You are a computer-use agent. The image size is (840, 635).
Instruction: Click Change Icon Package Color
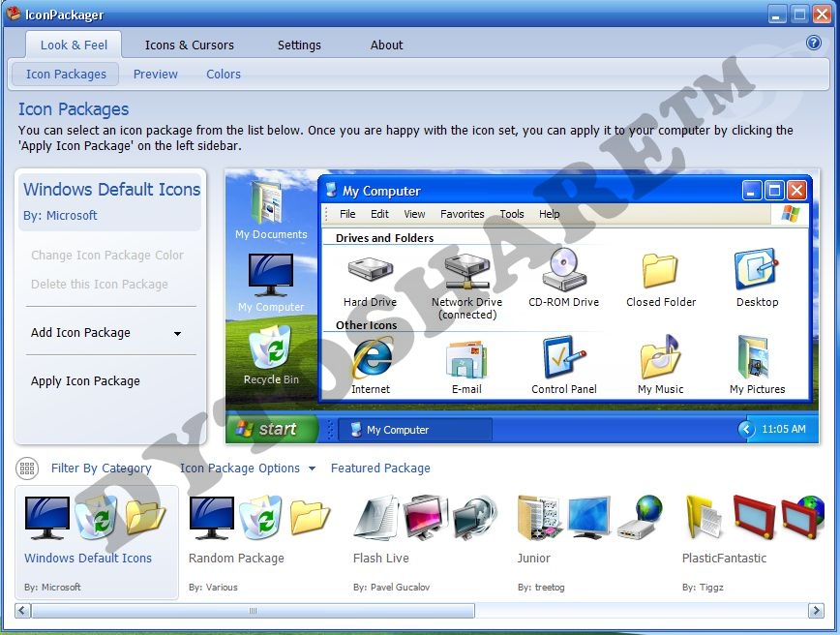(107, 256)
